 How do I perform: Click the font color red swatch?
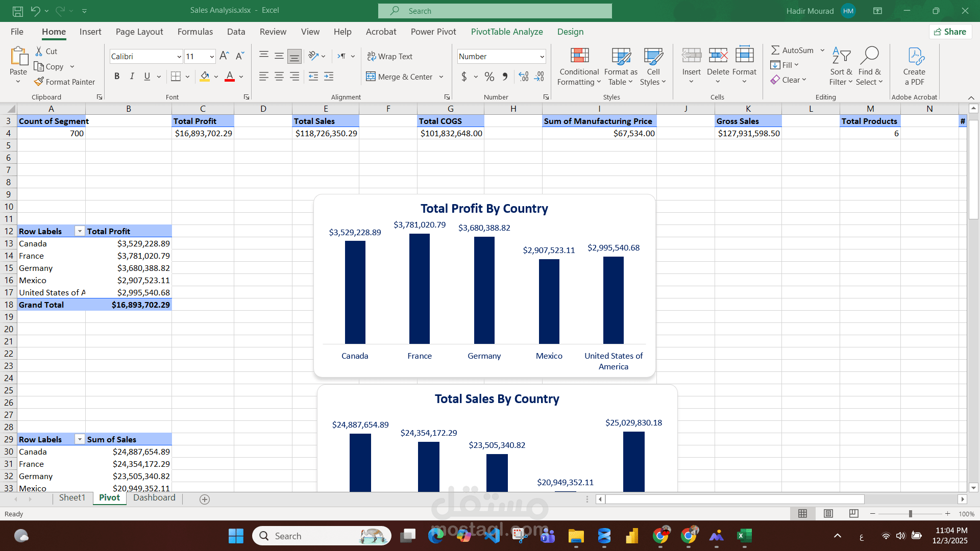click(x=230, y=77)
